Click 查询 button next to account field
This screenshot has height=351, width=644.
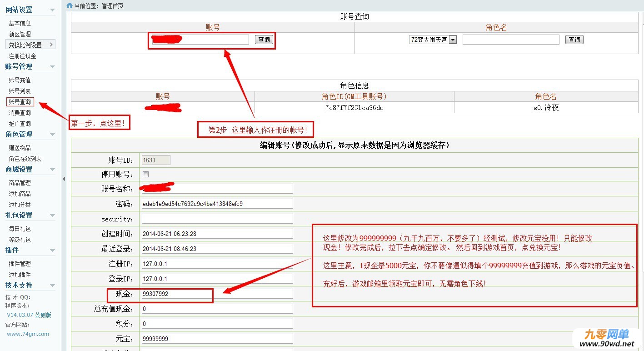point(264,40)
